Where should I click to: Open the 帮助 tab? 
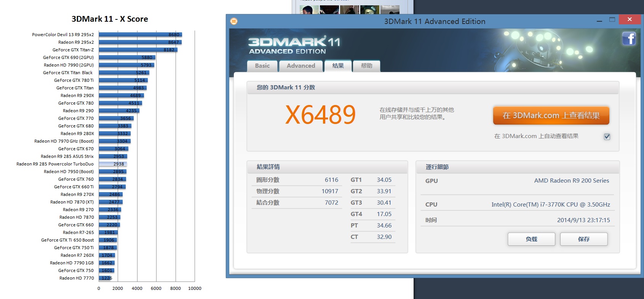click(366, 66)
